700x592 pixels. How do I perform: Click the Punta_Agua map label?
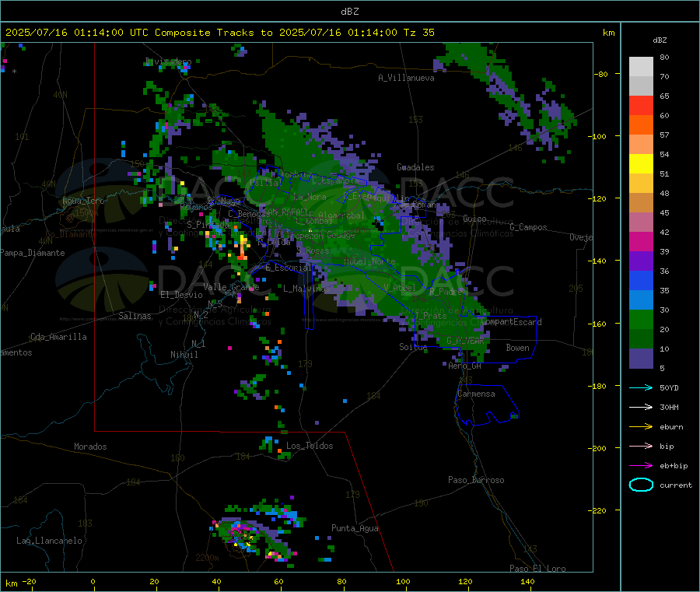(x=355, y=528)
